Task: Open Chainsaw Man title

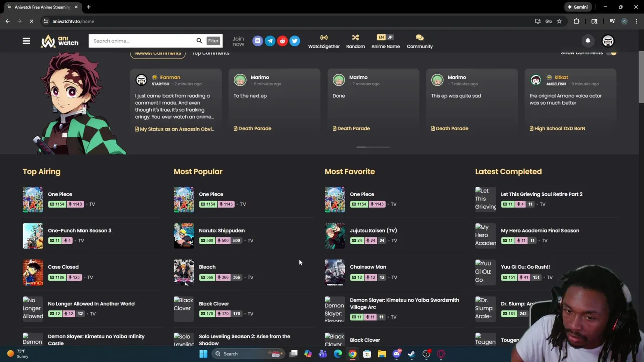Action: coord(368,267)
